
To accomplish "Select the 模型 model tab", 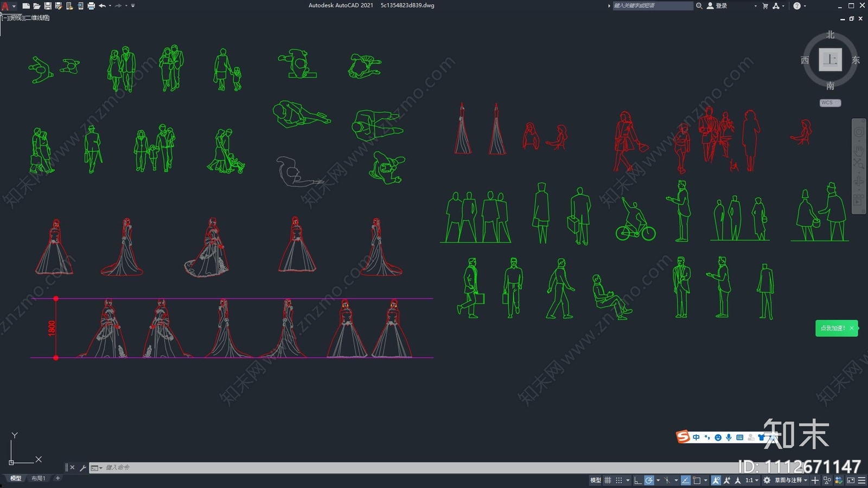I will (15, 478).
